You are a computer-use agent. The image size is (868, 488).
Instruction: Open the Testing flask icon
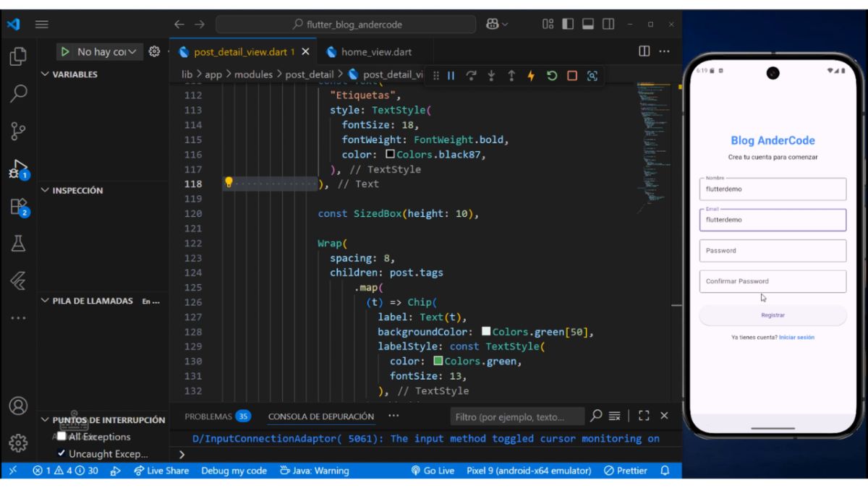[x=18, y=244]
